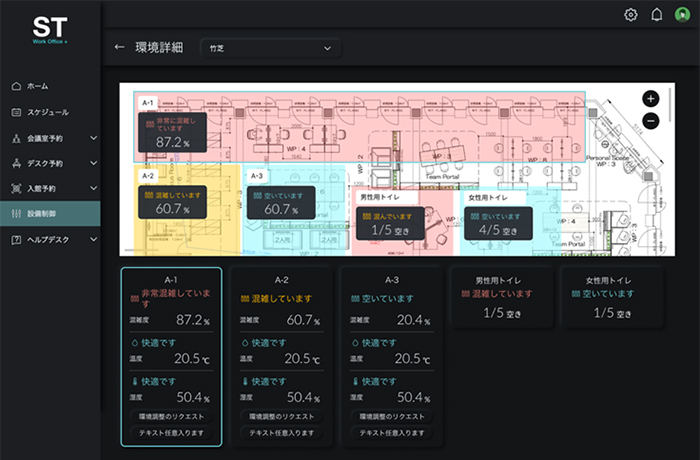Click テキスト任意入ります button in A-2 card

281,432
